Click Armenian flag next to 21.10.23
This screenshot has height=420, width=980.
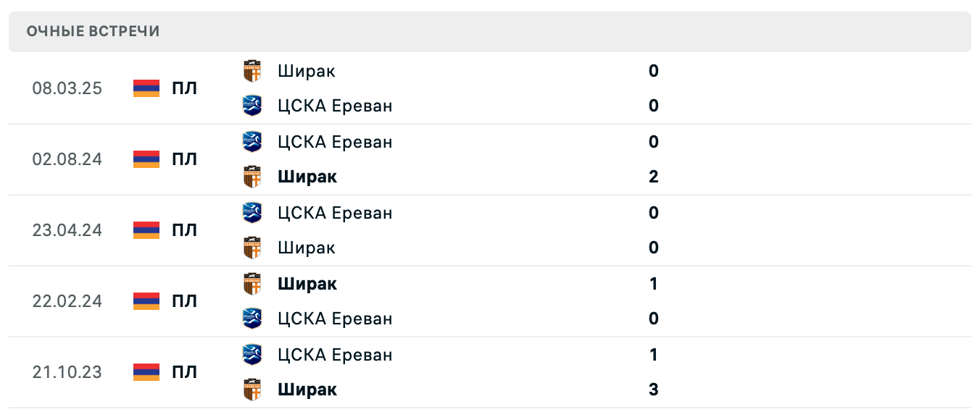tap(146, 372)
